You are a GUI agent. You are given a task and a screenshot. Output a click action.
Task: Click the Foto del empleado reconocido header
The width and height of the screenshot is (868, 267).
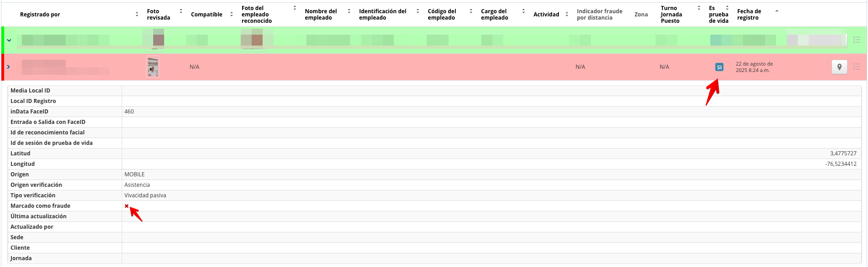(x=256, y=15)
